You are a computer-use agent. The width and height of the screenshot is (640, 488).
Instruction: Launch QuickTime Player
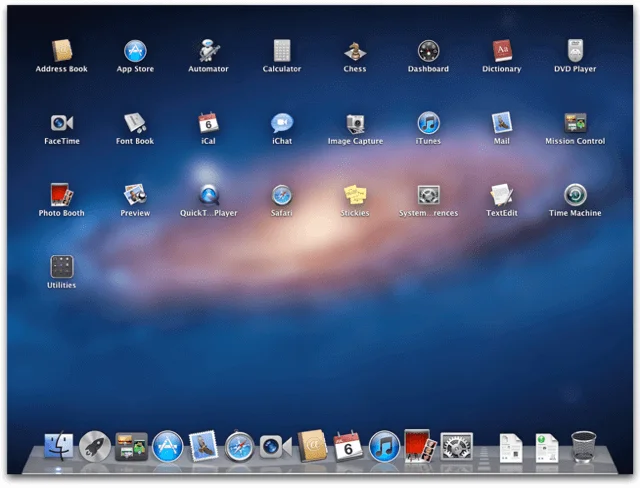(x=208, y=194)
